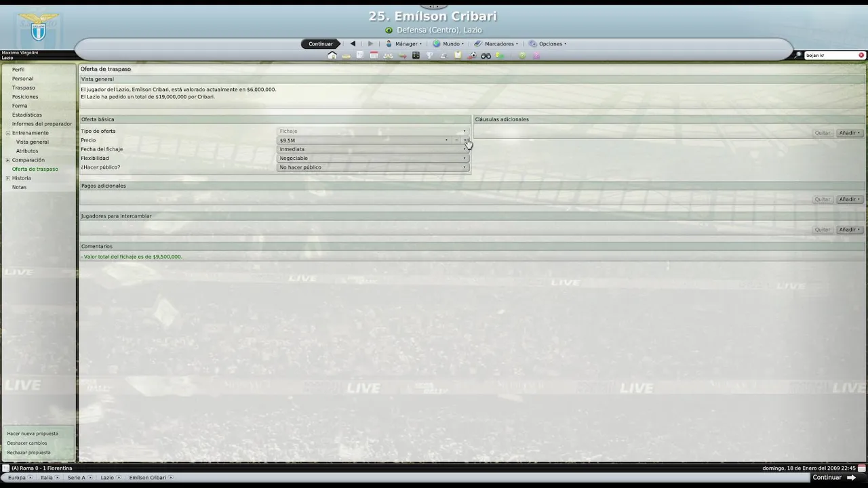868x488 pixels.
Task: Open Estadísticas in the sidebar
Action: pyautogui.click(x=27, y=115)
